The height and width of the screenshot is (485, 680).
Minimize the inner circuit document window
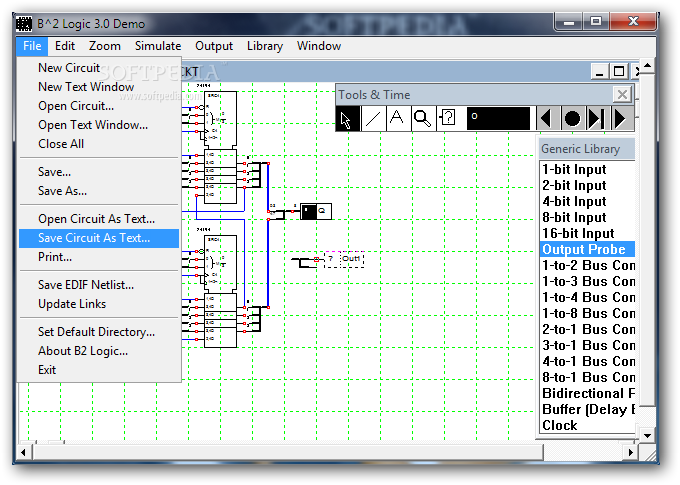(600, 71)
